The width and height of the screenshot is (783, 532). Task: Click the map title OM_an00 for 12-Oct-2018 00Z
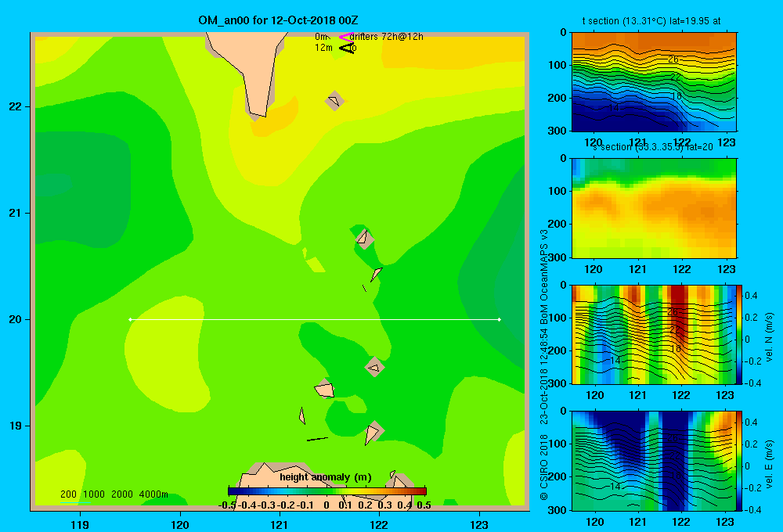coord(278,20)
